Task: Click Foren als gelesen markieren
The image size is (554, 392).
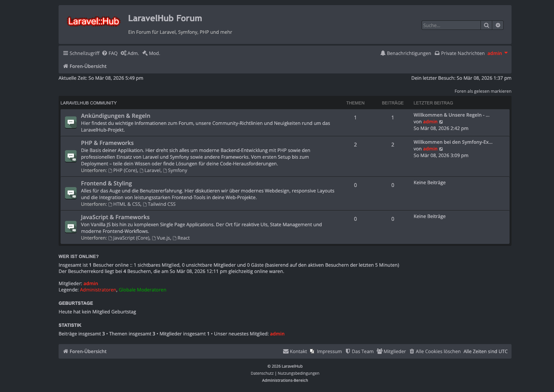Action: tap(483, 91)
